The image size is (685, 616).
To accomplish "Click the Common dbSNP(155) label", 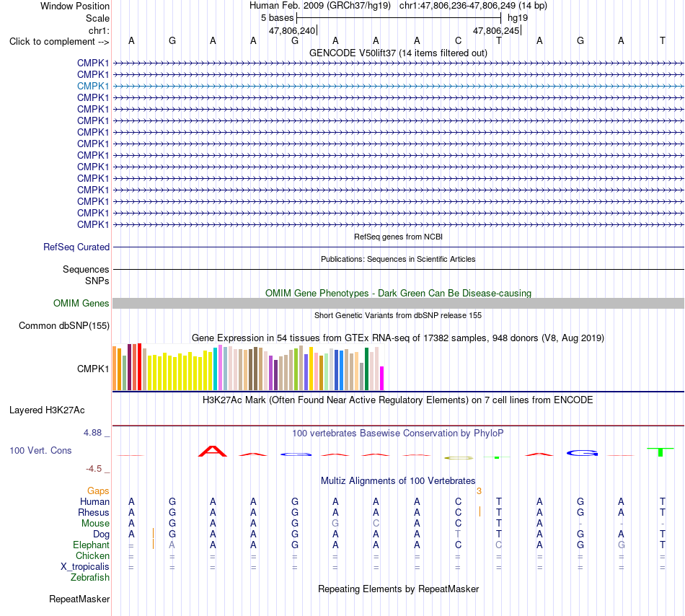I will [x=64, y=325].
